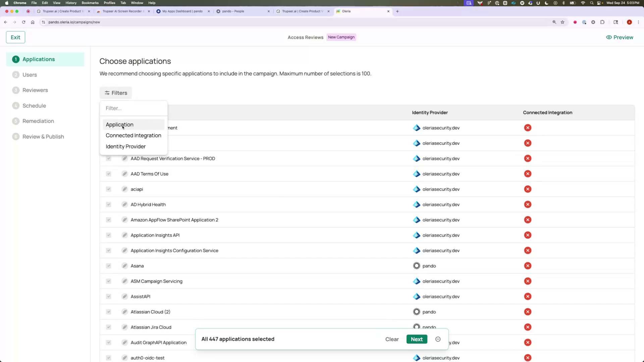
Task: Click the Clear link to deselect applications
Action: tap(392, 339)
